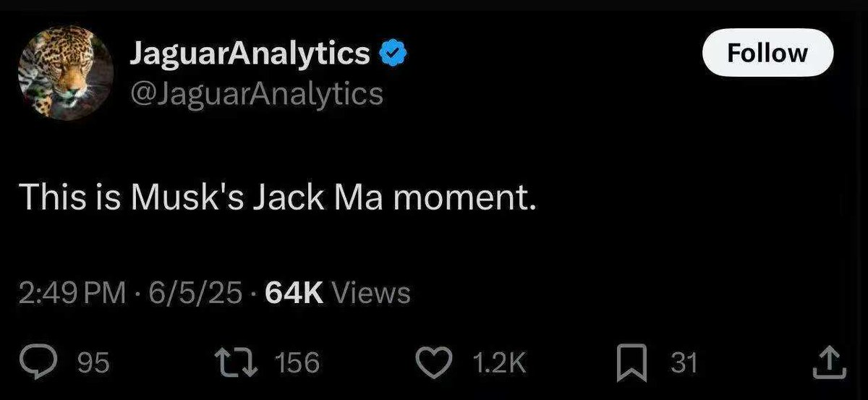Visit the @JaguarAnalytics handle

coord(255,94)
